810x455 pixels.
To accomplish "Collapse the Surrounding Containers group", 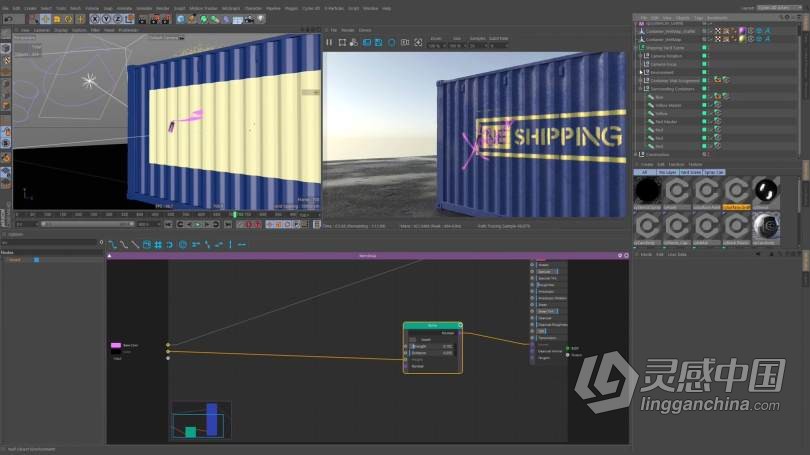I will pos(641,89).
